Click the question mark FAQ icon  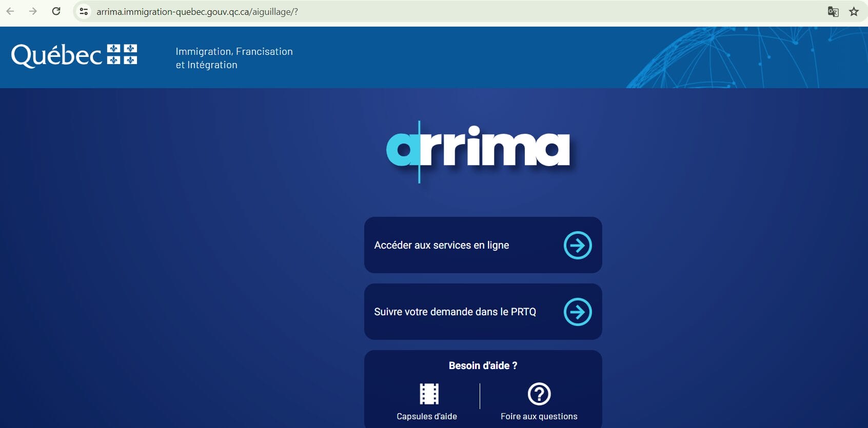coord(539,394)
